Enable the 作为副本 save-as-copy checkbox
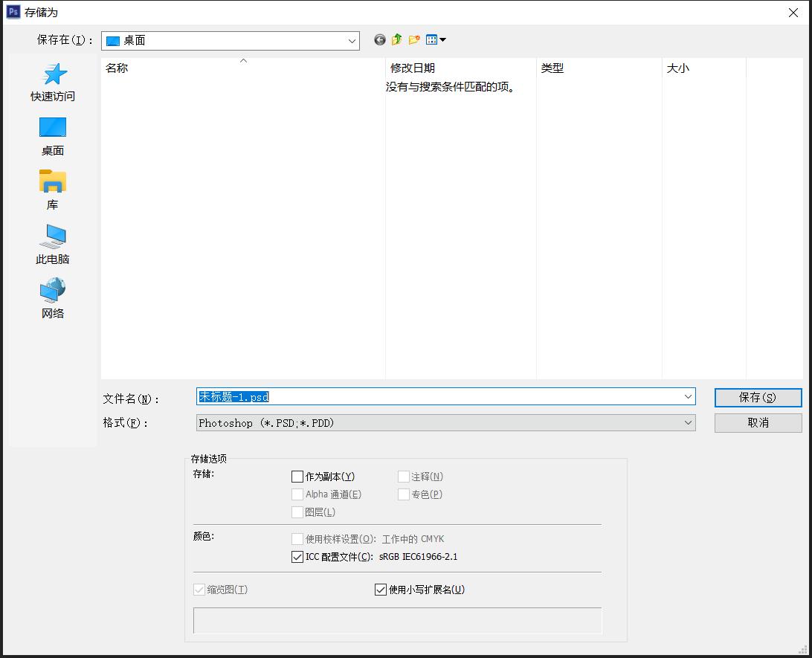 [x=297, y=477]
